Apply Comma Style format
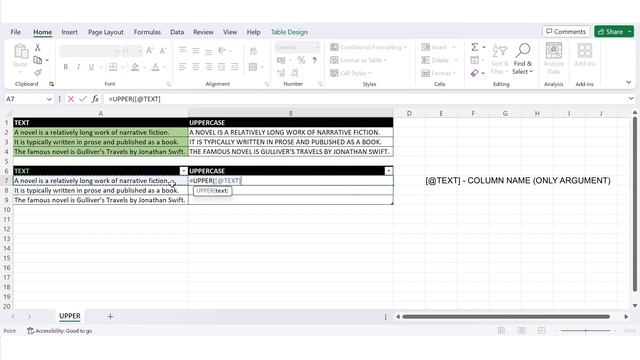The height and width of the screenshot is (360, 640). tap(314, 60)
